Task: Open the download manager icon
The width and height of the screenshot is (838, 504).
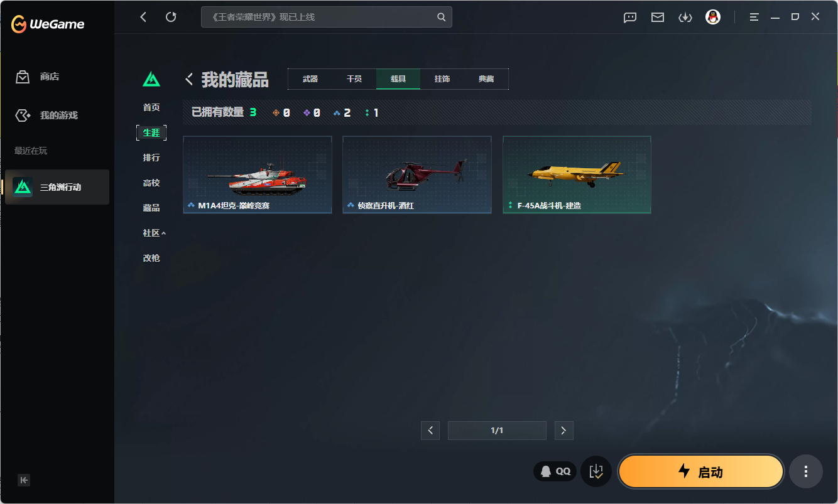Action: [685, 18]
